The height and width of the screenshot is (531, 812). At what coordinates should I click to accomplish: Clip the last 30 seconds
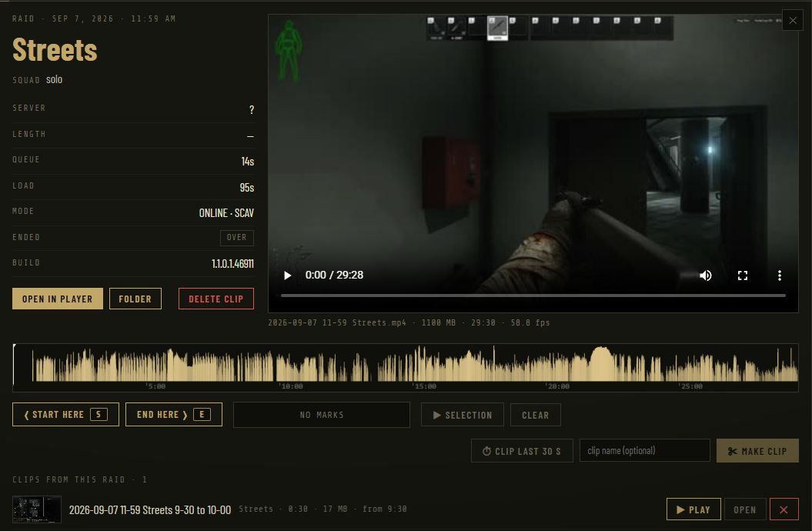pos(522,451)
